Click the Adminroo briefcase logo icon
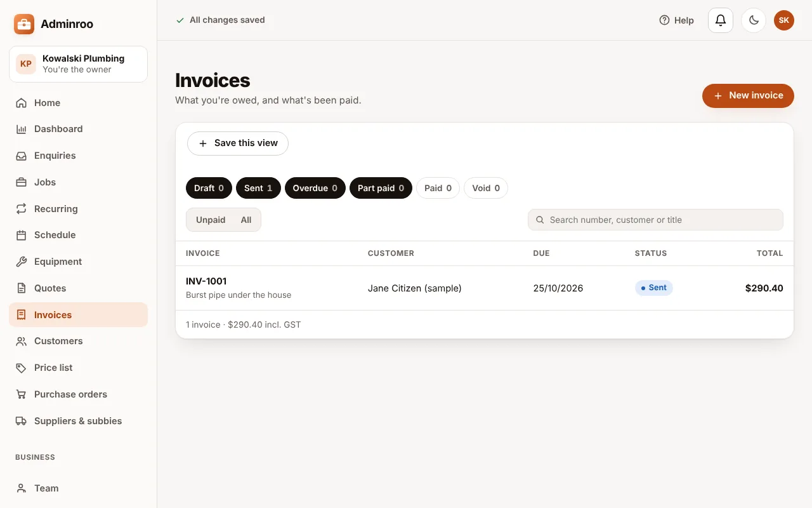812x508 pixels. (x=24, y=24)
